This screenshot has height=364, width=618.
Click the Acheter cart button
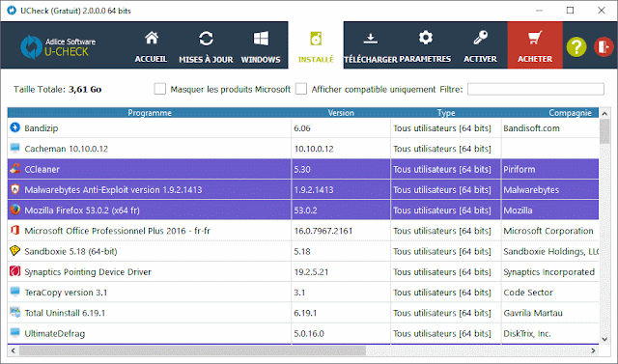[x=535, y=45]
